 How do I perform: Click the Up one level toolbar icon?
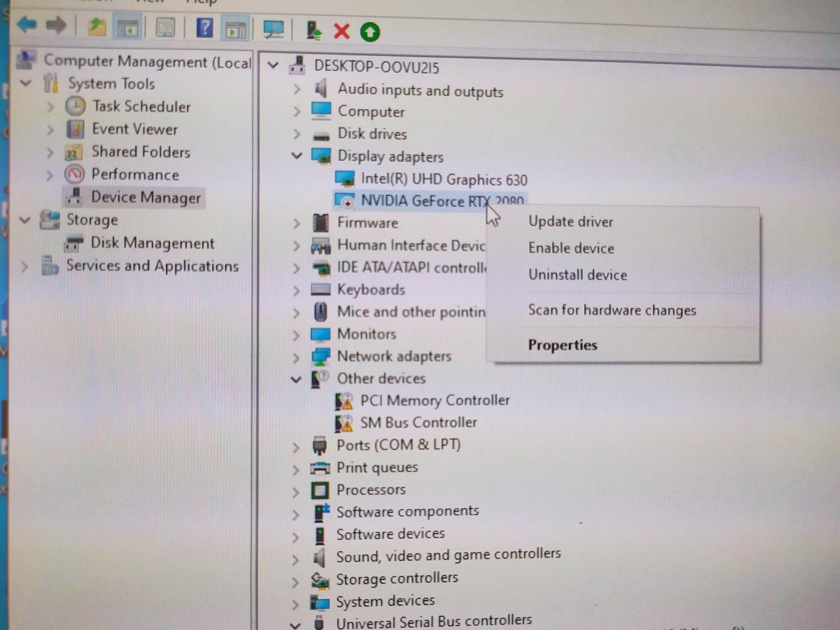(97, 26)
